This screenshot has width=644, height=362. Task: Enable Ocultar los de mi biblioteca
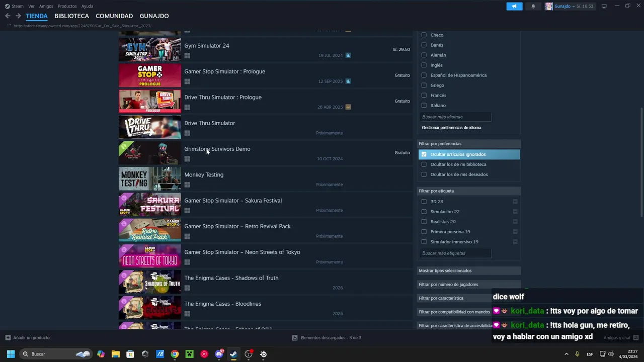click(424, 164)
